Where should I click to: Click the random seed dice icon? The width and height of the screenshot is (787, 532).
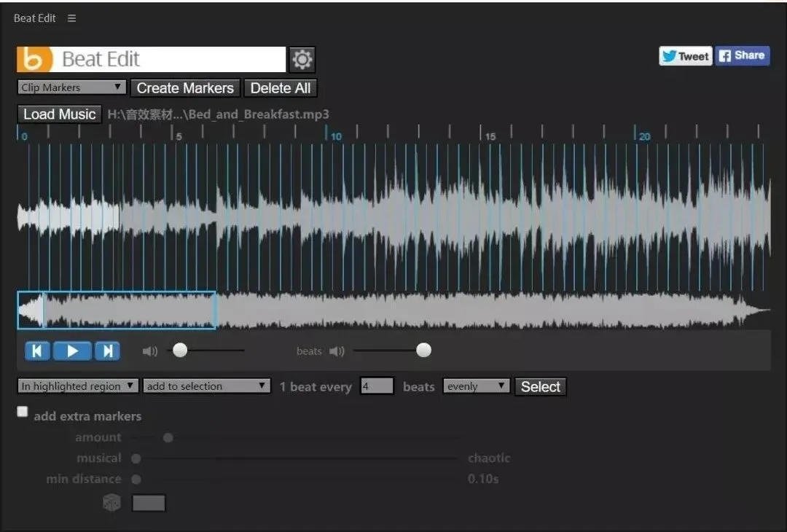112,502
